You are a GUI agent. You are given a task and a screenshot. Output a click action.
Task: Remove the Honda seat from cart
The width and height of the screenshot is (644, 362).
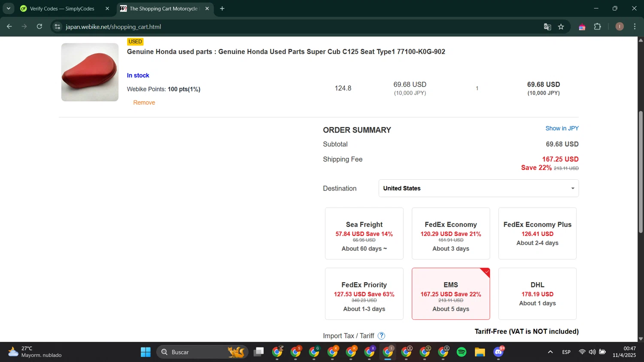(x=144, y=103)
